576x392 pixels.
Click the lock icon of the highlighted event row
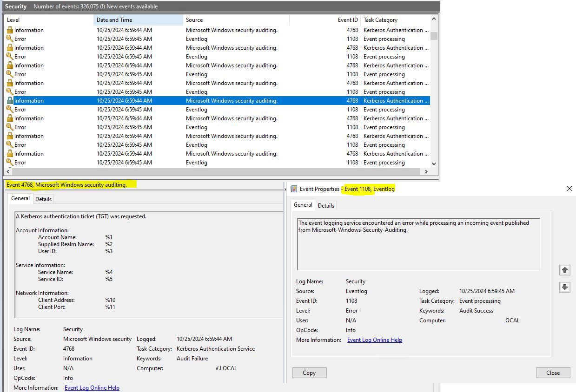click(10, 100)
